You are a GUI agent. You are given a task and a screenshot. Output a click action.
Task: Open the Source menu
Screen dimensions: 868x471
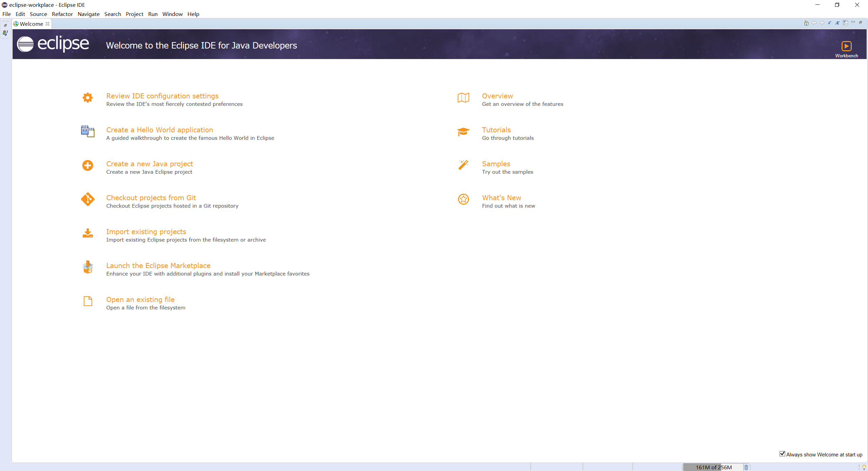point(38,14)
